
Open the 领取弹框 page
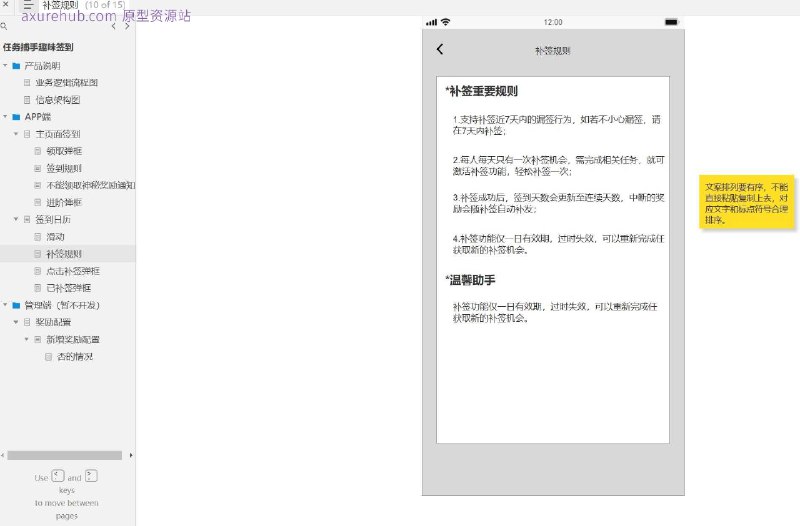pos(64,151)
